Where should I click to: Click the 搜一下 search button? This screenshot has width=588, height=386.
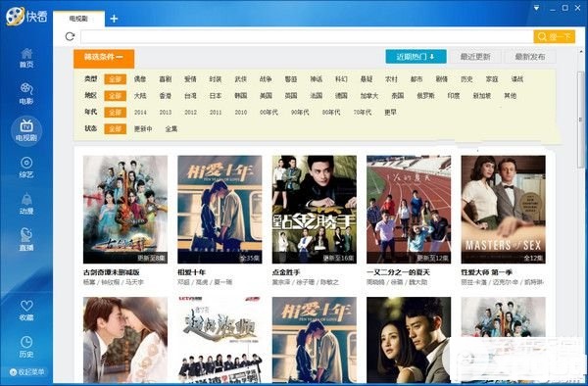coord(555,36)
